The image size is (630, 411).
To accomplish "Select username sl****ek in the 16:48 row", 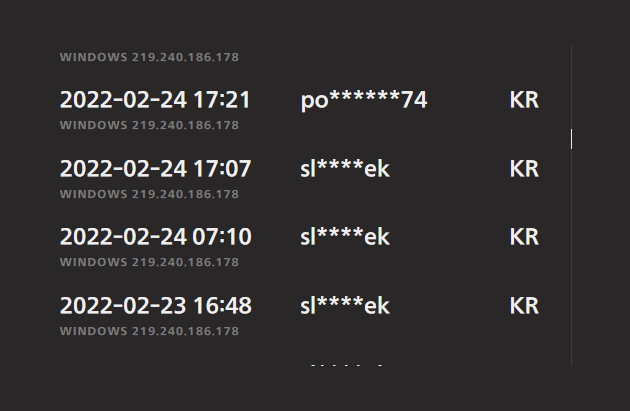I will [345, 306].
